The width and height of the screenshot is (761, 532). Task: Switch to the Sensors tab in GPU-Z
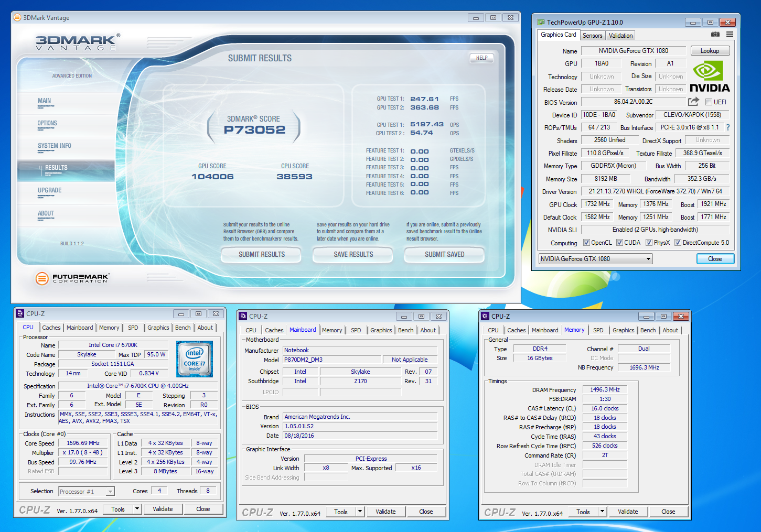pos(592,36)
